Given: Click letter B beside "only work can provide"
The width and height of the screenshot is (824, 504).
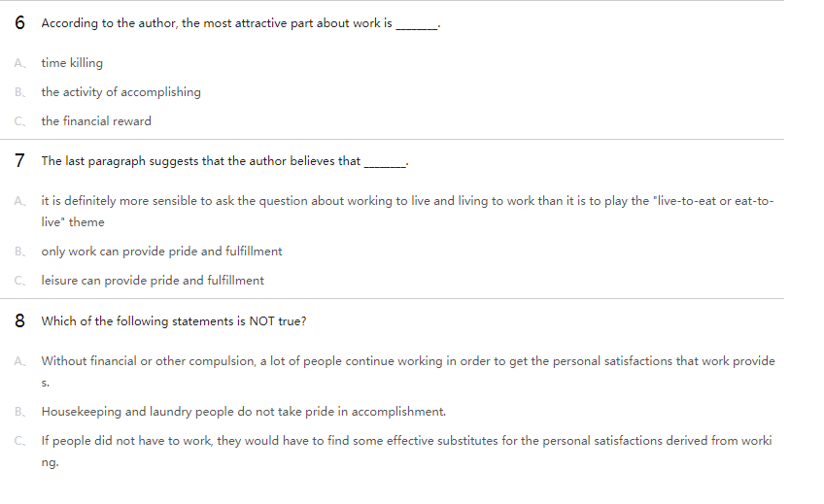Looking at the screenshot, I should pyautogui.click(x=19, y=252).
